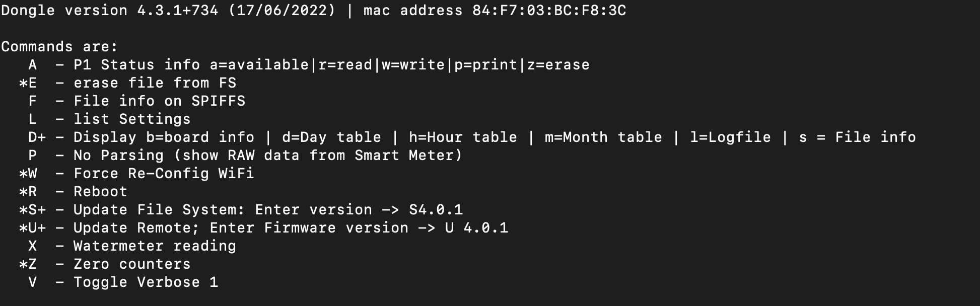Click the 'l=Logfile' display option
Screen dimensions: 980x306
(x=730, y=137)
